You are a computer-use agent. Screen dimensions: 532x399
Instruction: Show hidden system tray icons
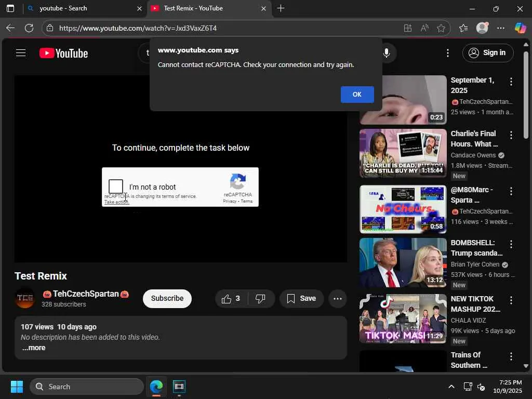pyautogui.click(x=451, y=387)
